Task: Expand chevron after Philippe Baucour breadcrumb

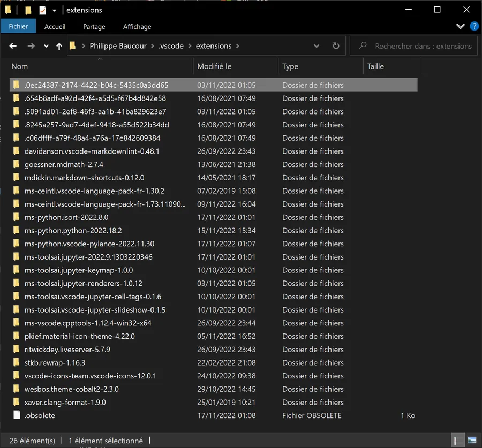Action: pos(153,46)
